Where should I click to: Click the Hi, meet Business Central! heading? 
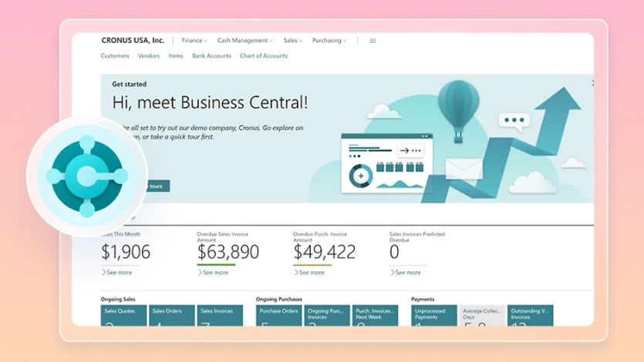210,102
